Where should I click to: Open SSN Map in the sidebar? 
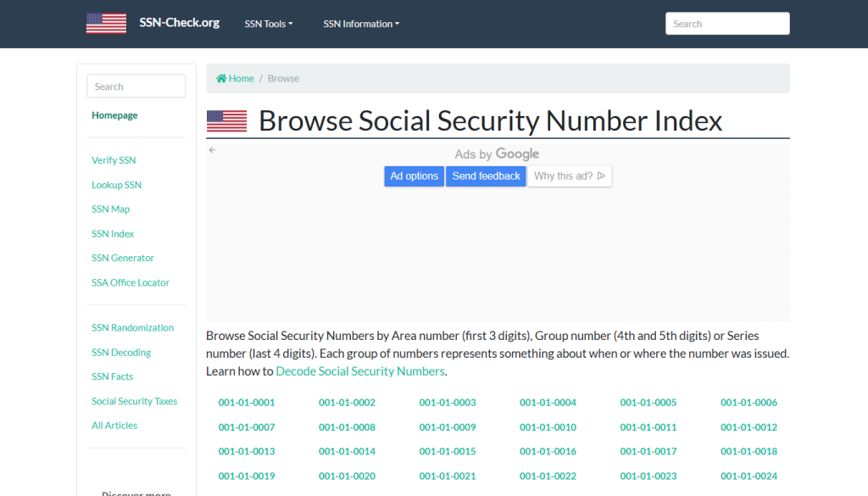[x=111, y=209]
